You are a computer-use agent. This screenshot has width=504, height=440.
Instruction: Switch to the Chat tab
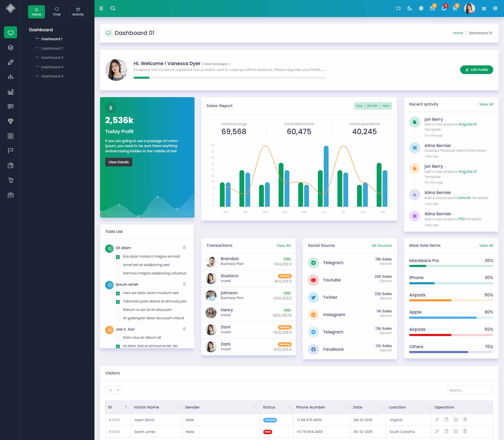click(57, 12)
